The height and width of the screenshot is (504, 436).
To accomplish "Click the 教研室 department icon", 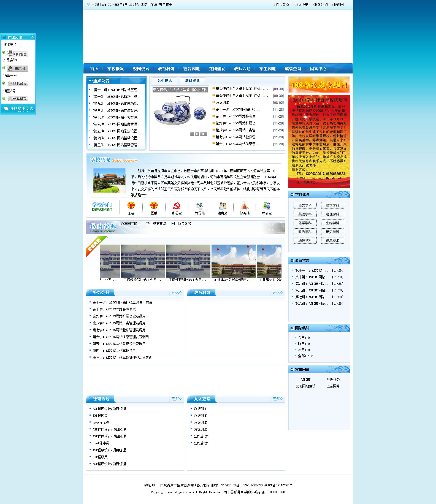I will pyautogui.click(x=267, y=205).
